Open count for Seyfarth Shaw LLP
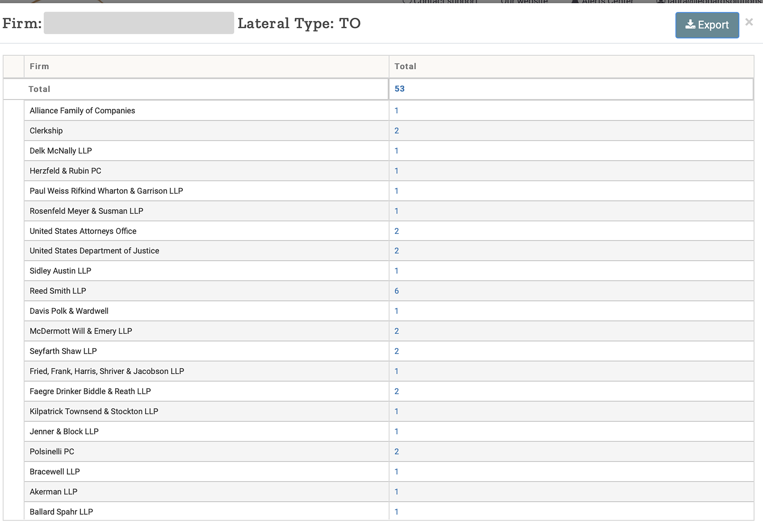 click(397, 351)
